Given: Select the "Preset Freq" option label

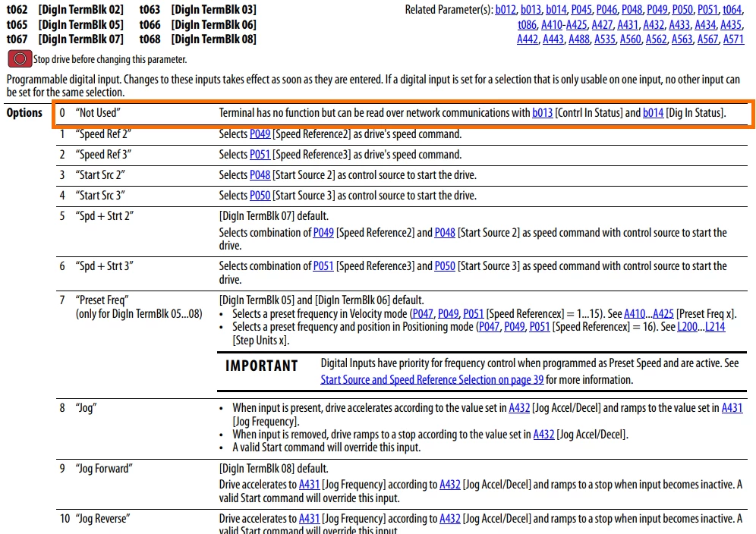Looking at the screenshot, I should pyautogui.click(x=102, y=300).
